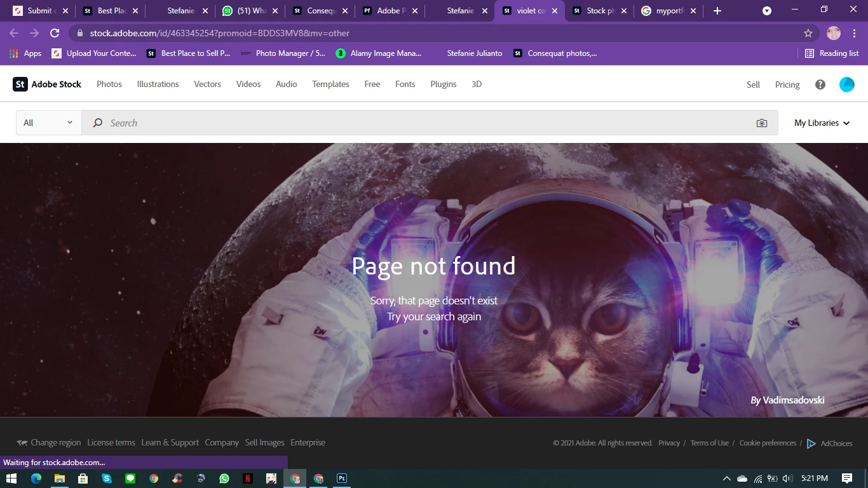This screenshot has width=868, height=488.
Task: Open the account profile avatar on Adobe Stock
Action: coord(847,85)
